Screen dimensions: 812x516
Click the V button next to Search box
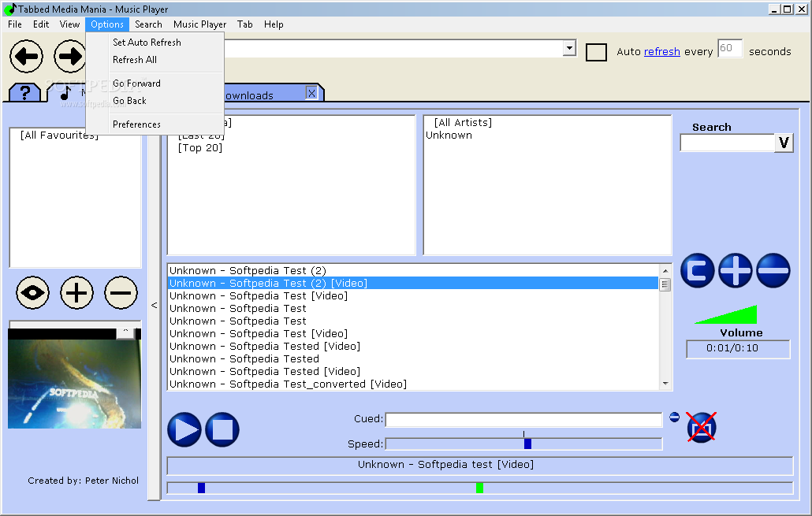(x=784, y=143)
